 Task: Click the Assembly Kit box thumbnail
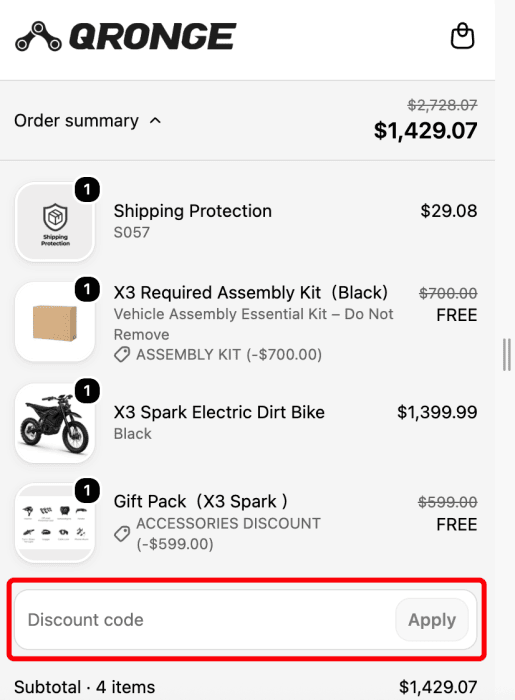(55, 322)
